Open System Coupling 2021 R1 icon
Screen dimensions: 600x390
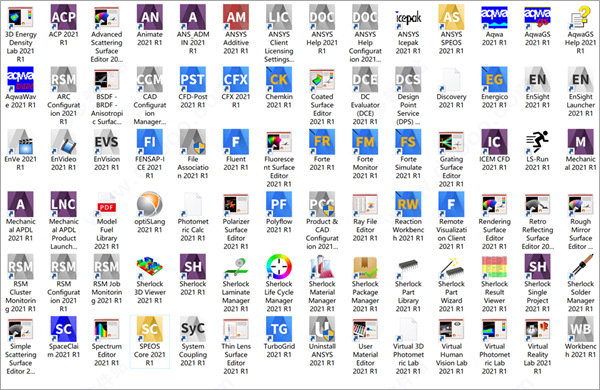click(x=193, y=329)
